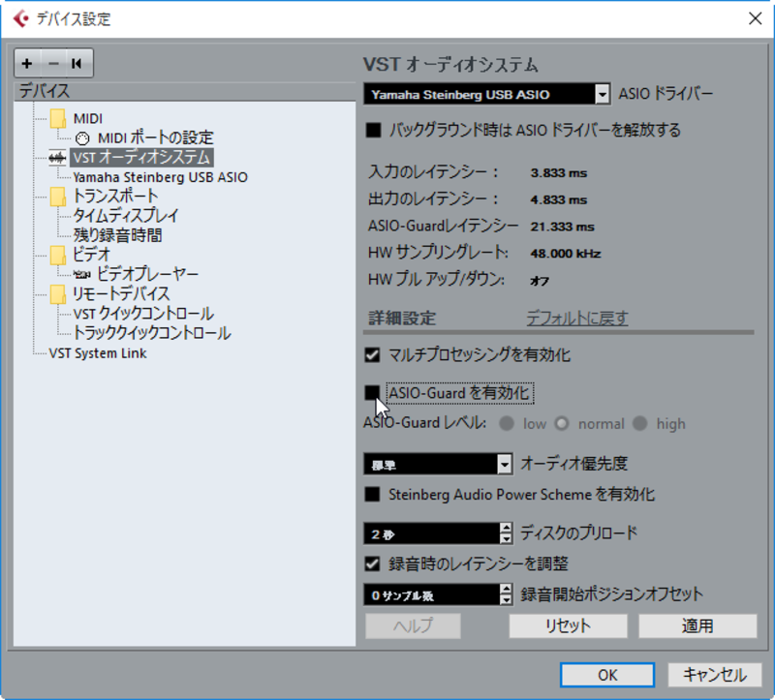Click the 適用 button
The image size is (775, 700).
[x=697, y=625]
